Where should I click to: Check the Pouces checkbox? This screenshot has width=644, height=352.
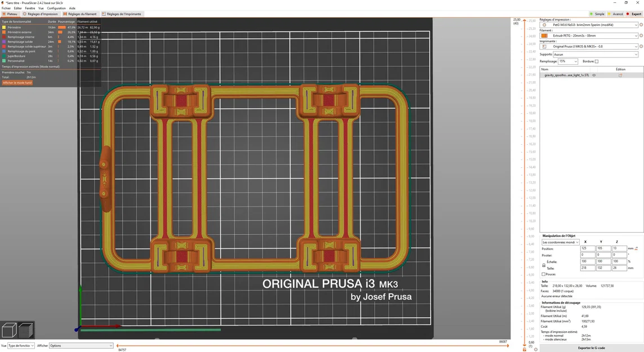click(544, 274)
